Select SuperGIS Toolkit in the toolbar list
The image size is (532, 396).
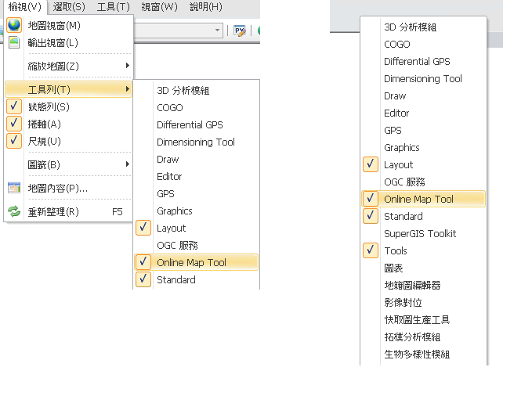tap(420, 233)
